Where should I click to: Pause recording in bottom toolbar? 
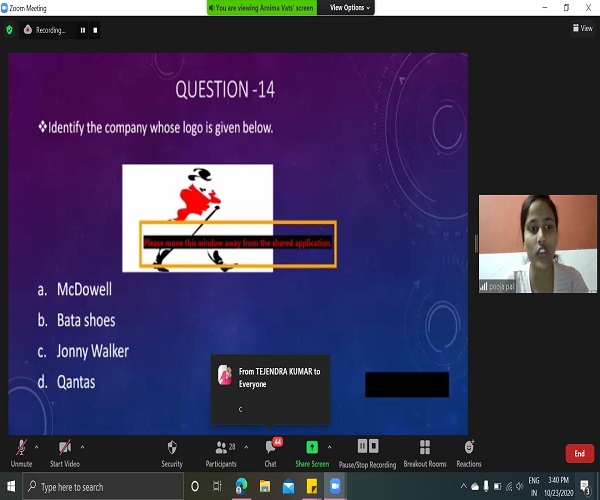(362, 446)
